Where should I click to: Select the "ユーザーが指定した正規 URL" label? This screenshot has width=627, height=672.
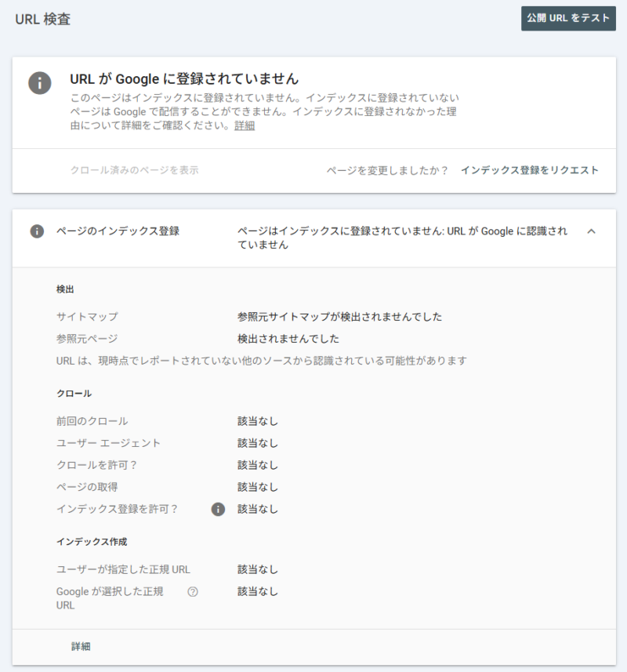click(123, 569)
